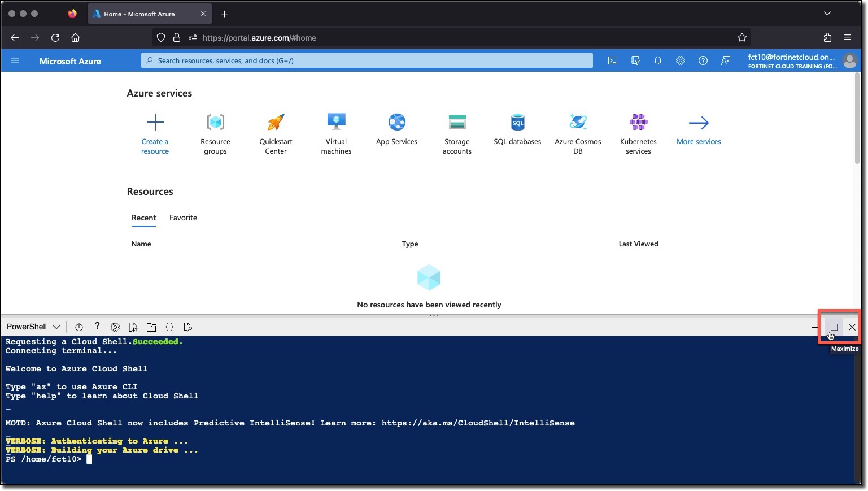The width and height of the screenshot is (868, 491).
Task: Click the padlock site security icon
Action: [177, 38]
